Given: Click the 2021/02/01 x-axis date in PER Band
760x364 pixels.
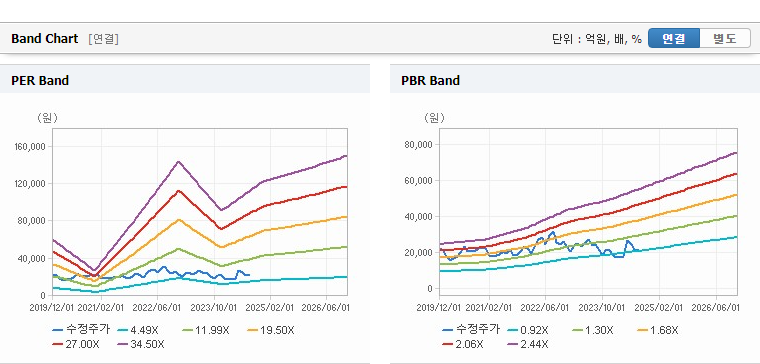Looking at the screenshot, I should 101,308.
